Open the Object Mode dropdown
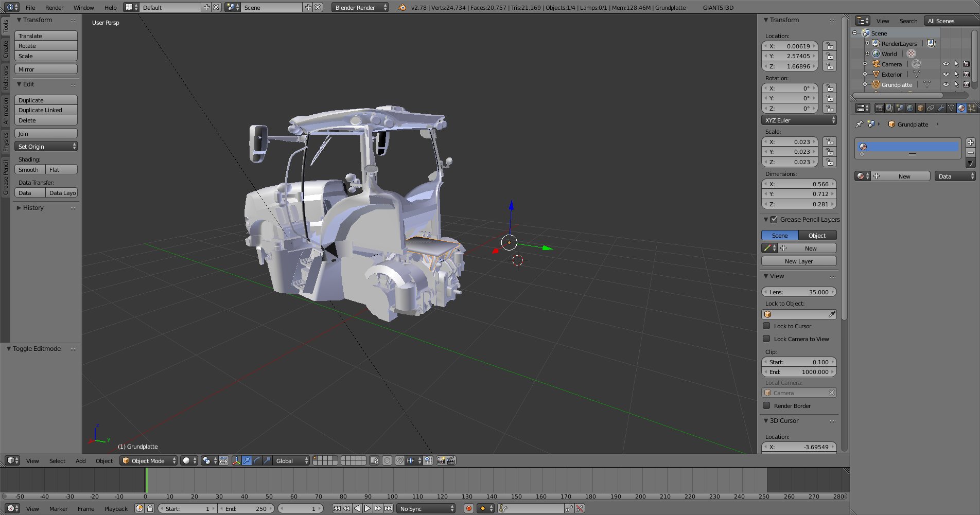Viewport: 980px width, 515px height. pyautogui.click(x=149, y=460)
